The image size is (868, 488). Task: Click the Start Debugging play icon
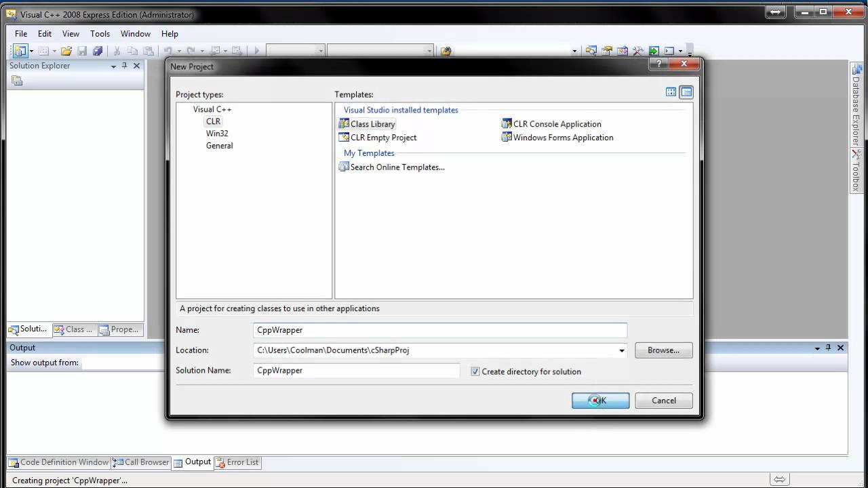256,51
